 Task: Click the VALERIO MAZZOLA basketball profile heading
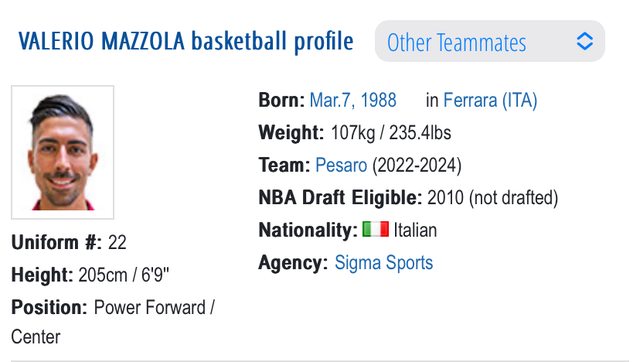coord(186,42)
